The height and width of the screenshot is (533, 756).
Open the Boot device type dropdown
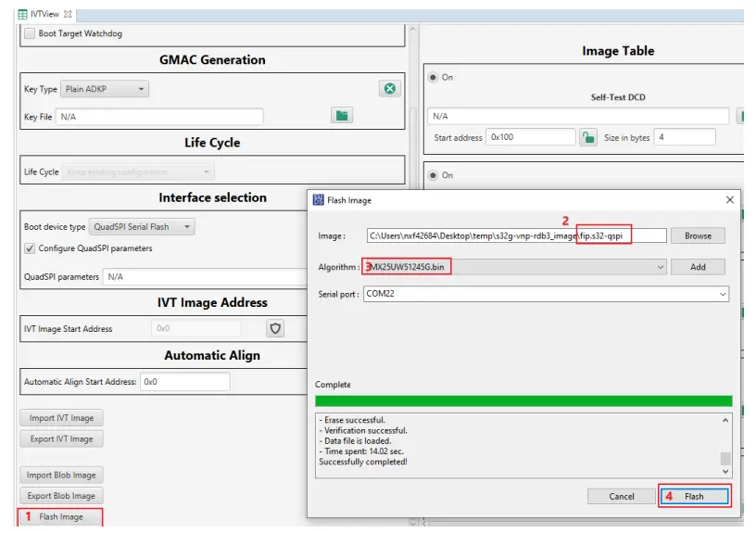pyautogui.click(x=142, y=227)
